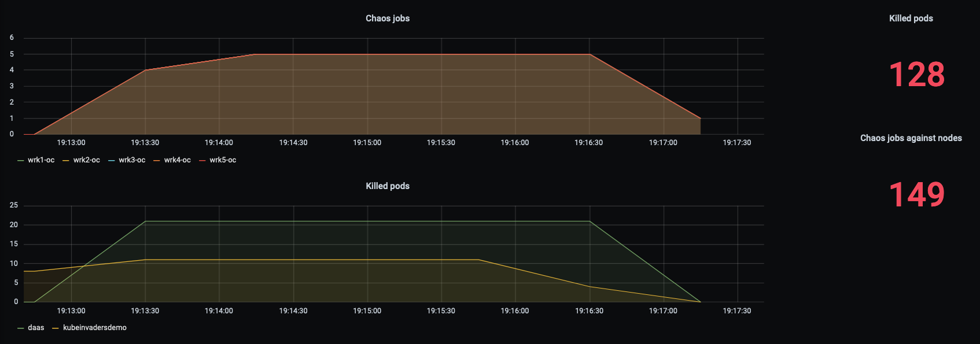Viewport: 980px width, 344px height.
Task: Toggle wrk1-oc series in legend
Action: tap(41, 160)
